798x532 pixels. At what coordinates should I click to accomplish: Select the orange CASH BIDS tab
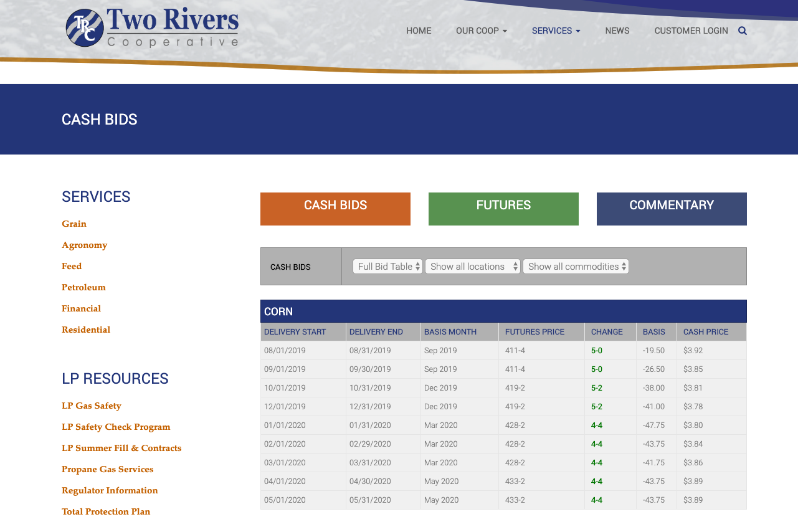pyautogui.click(x=335, y=209)
